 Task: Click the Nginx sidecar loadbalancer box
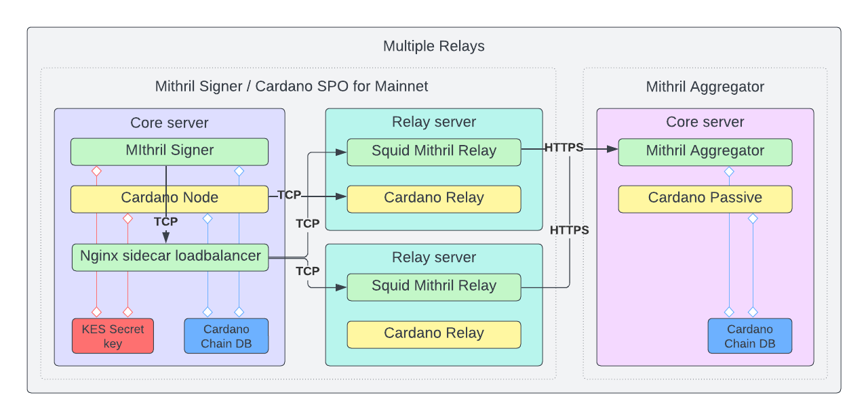pyautogui.click(x=170, y=257)
